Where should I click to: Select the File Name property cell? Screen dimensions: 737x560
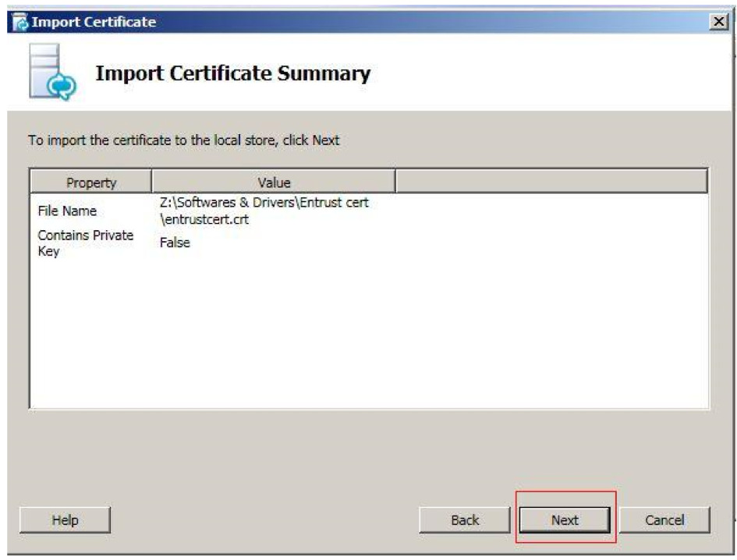click(x=67, y=211)
